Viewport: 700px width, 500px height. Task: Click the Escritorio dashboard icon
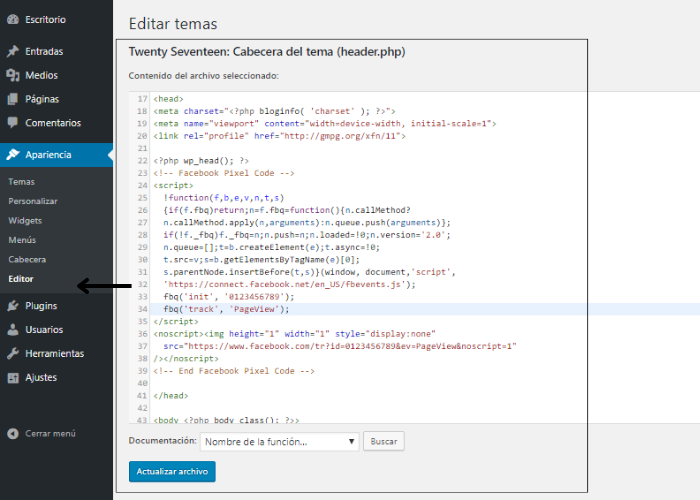12,19
